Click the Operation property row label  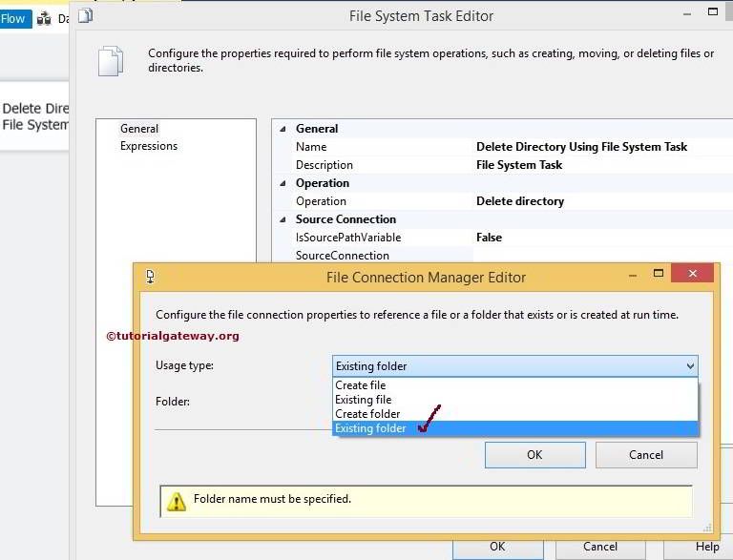(x=321, y=201)
